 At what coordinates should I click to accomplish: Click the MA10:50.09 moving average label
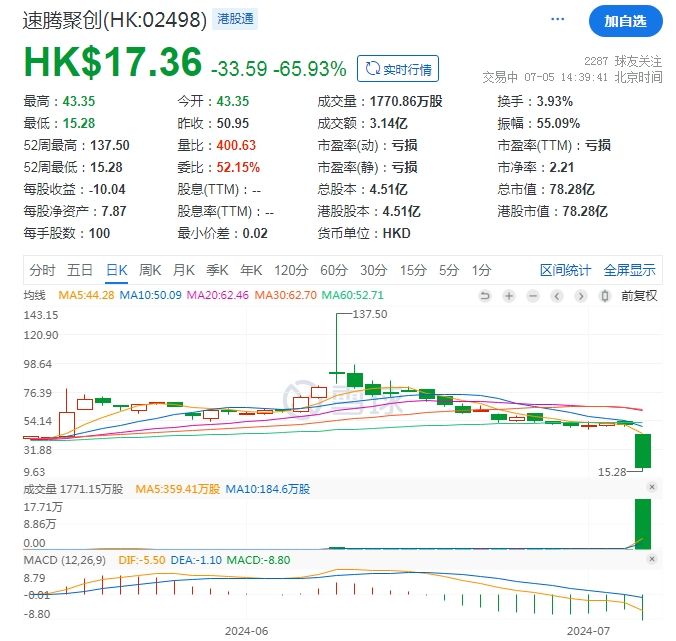pyautogui.click(x=150, y=295)
